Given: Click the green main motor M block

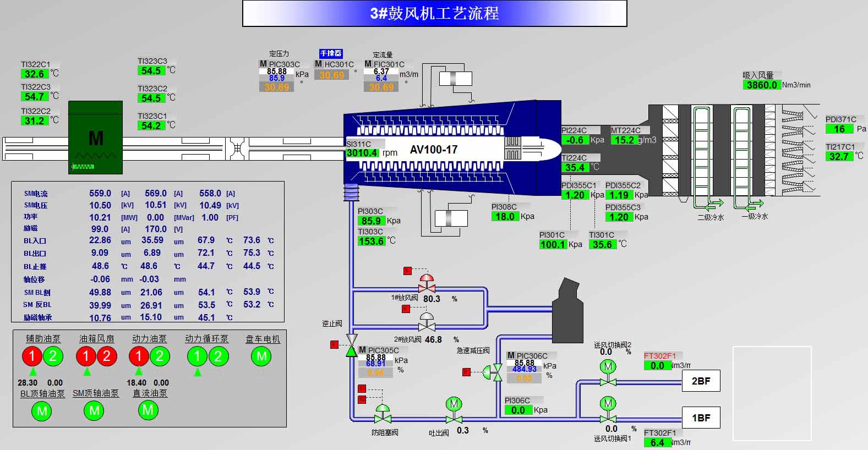Looking at the screenshot, I should point(95,138).
